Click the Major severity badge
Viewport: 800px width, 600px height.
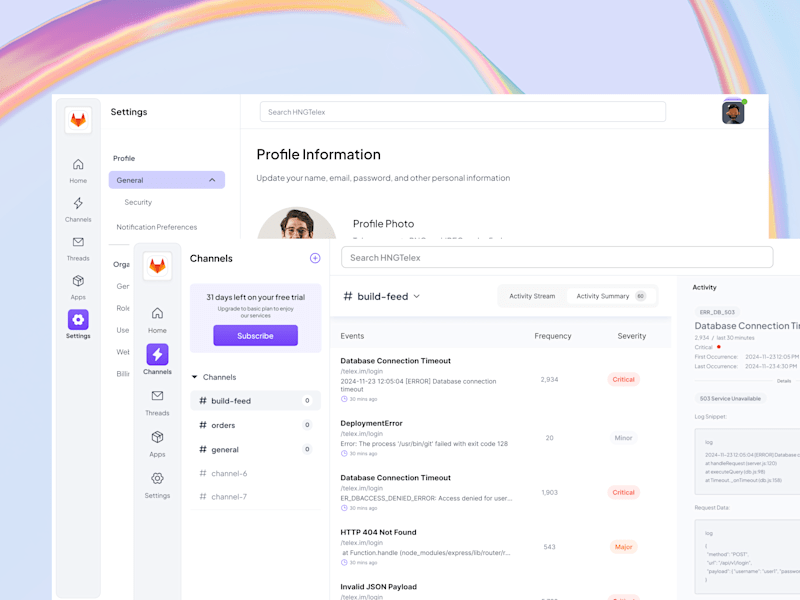point(623,547)
